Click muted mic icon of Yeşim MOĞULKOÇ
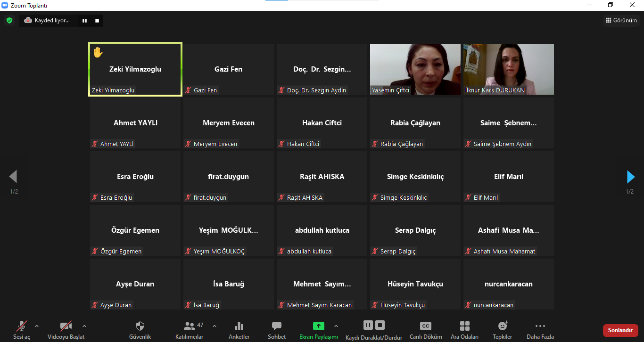This screenshot has width=644, height=342. pyautogui.click(x=189, y=251)
